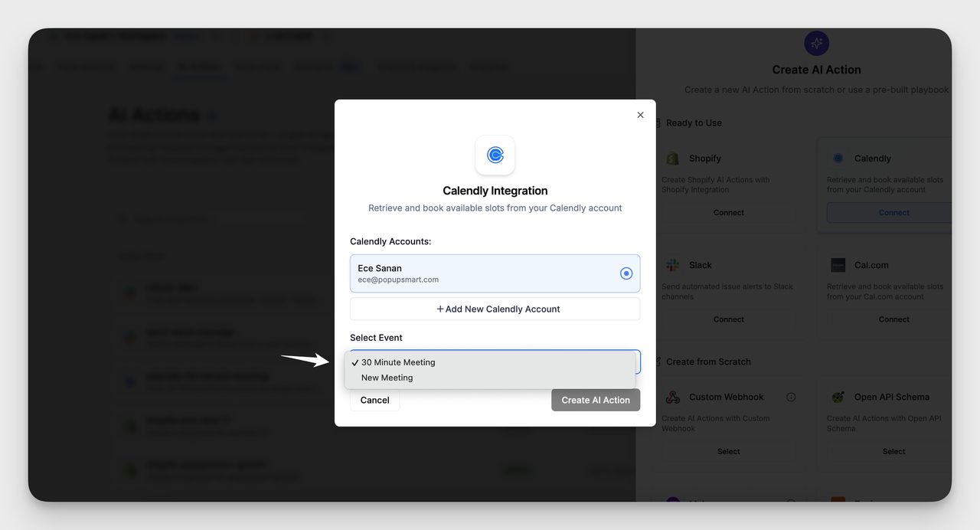Click the Ece Sanan account name
The image size is (980, 530).
[x=380, y=268]
